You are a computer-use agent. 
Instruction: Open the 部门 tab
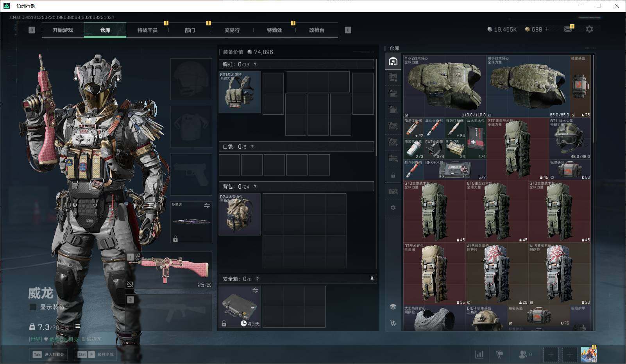[190, 30]
